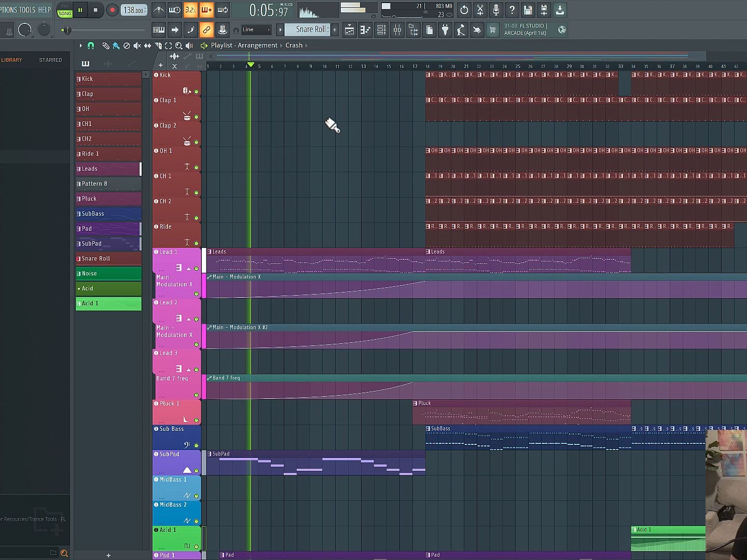
Task: Expand the arrow after Crash in title
Action: [306, 46]
